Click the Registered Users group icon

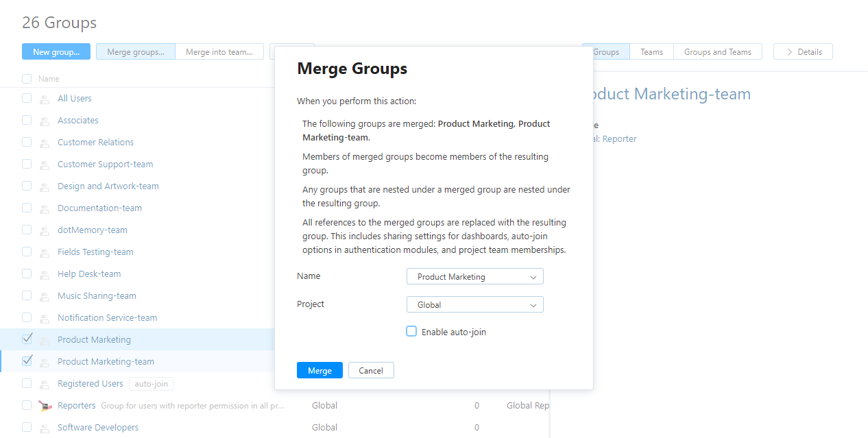click(45, 384)
